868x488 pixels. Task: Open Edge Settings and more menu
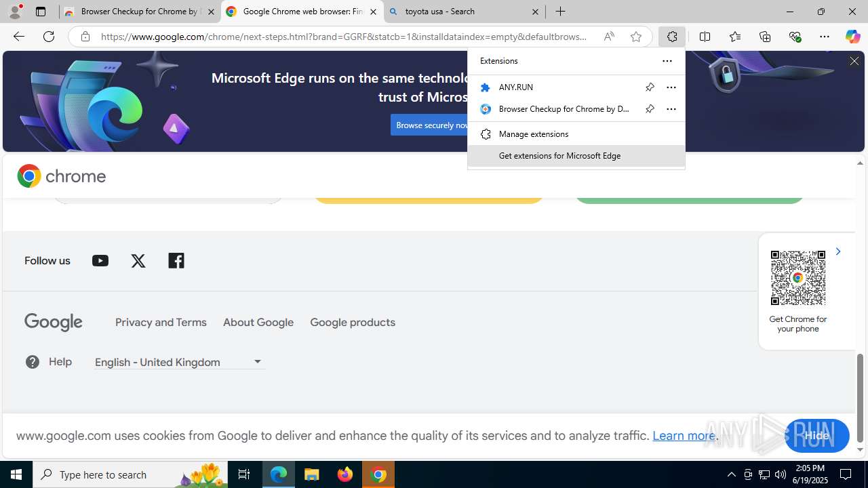824,37
